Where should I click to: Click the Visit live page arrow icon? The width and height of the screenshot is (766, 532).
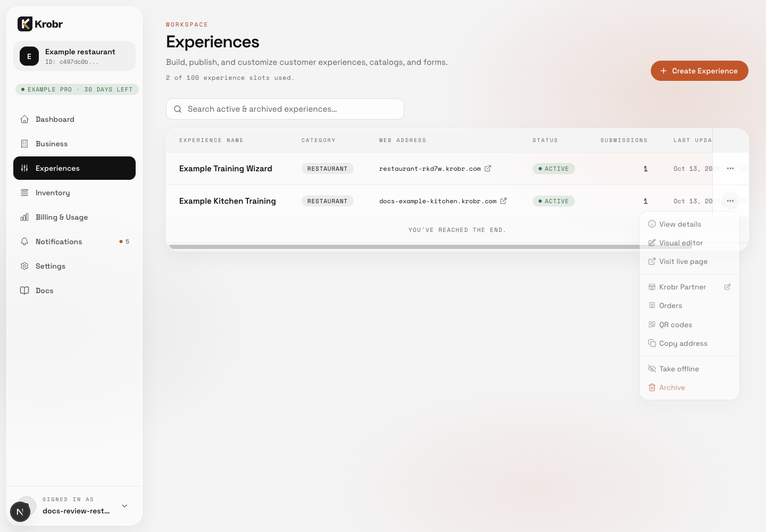[652, 261]
